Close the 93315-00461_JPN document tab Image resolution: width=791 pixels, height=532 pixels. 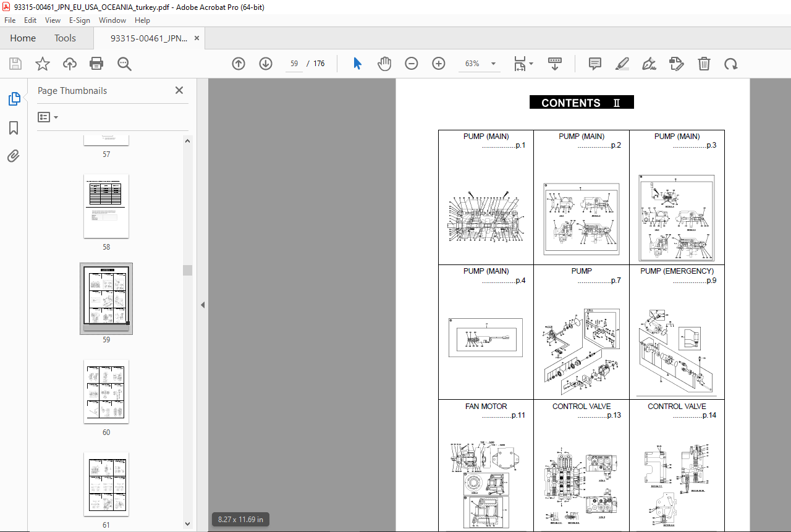[x=197, y=38]
